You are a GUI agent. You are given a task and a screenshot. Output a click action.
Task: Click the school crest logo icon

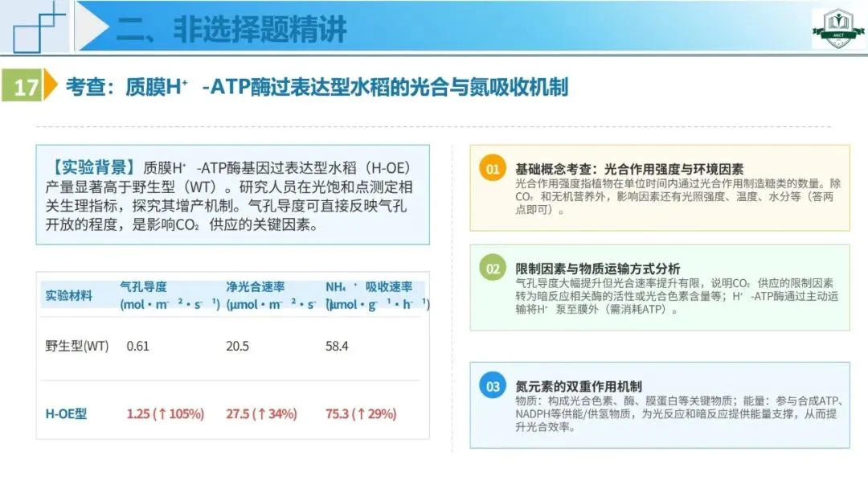coord(838,27)
